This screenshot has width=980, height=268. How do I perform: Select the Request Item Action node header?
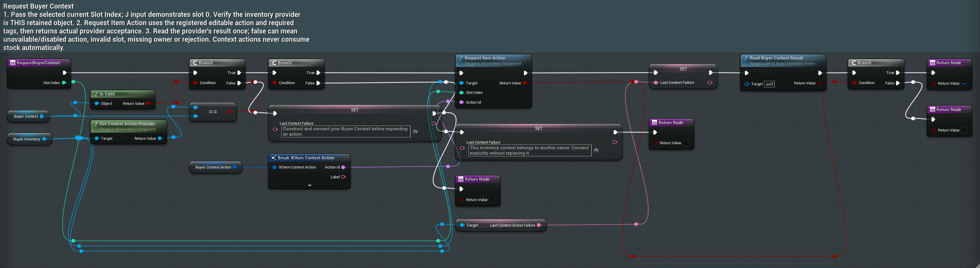494,60
